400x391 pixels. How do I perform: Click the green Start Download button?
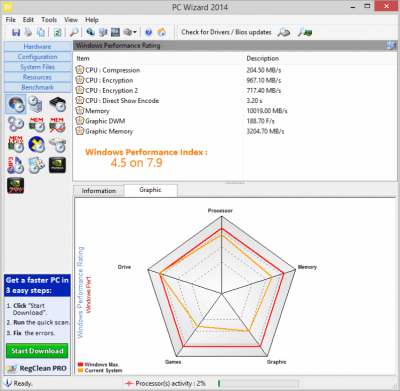point(37,351)
